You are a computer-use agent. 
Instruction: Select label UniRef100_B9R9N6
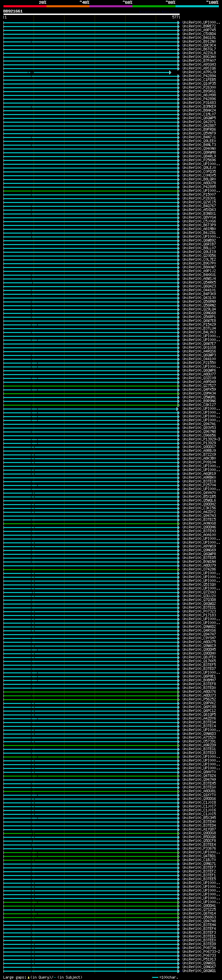(x=199, y=401)
